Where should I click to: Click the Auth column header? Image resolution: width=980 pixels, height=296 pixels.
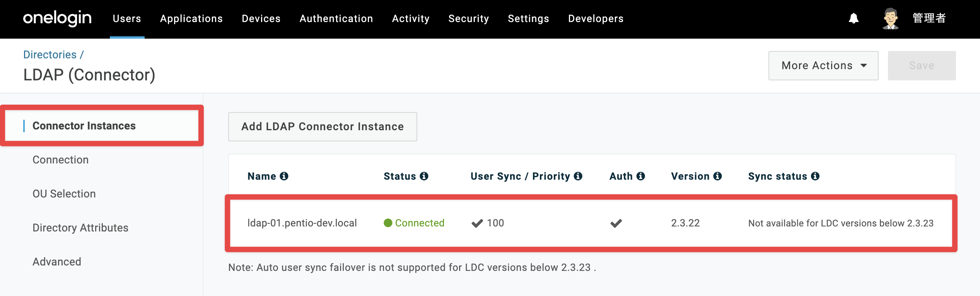pos(621,176)
